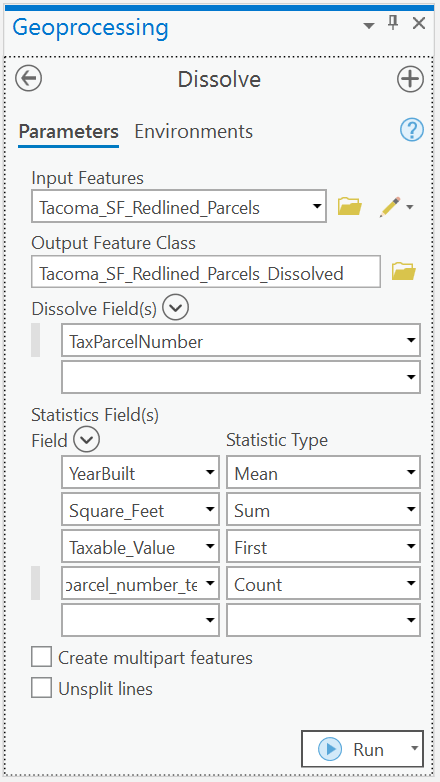Select the Parameters tab
The width and height of the screenshot is (440, 782).
[x=68, y=132]
